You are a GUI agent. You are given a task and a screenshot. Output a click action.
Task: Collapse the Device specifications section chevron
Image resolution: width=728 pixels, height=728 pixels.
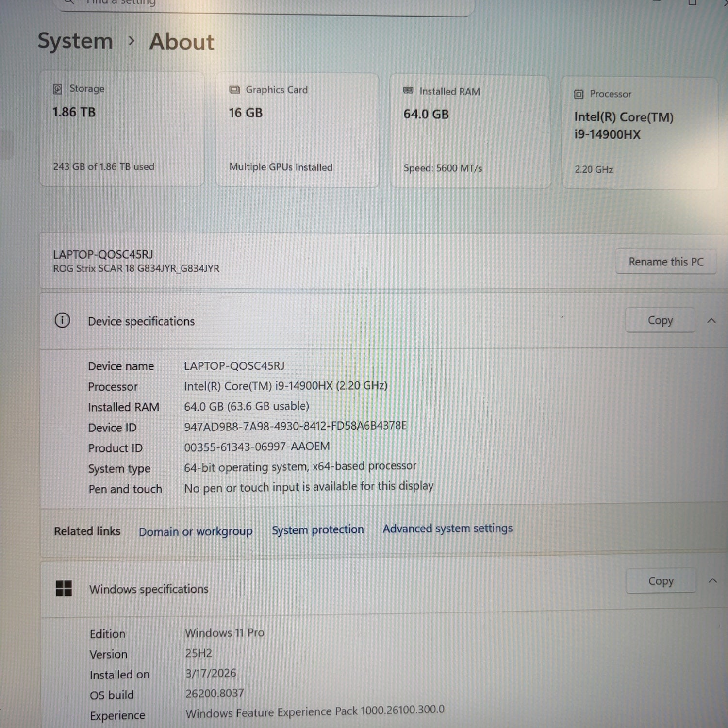pyautogui.click(x=711, y=320)
